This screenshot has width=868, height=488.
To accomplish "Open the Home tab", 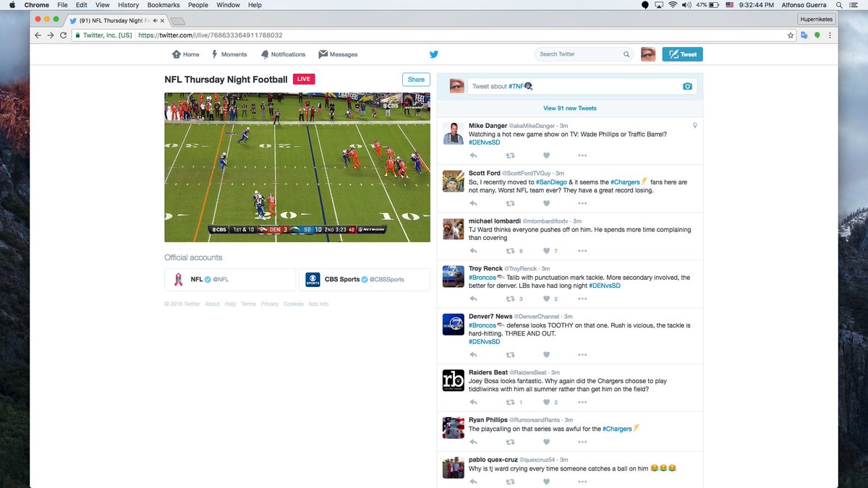I will [185, 54].
